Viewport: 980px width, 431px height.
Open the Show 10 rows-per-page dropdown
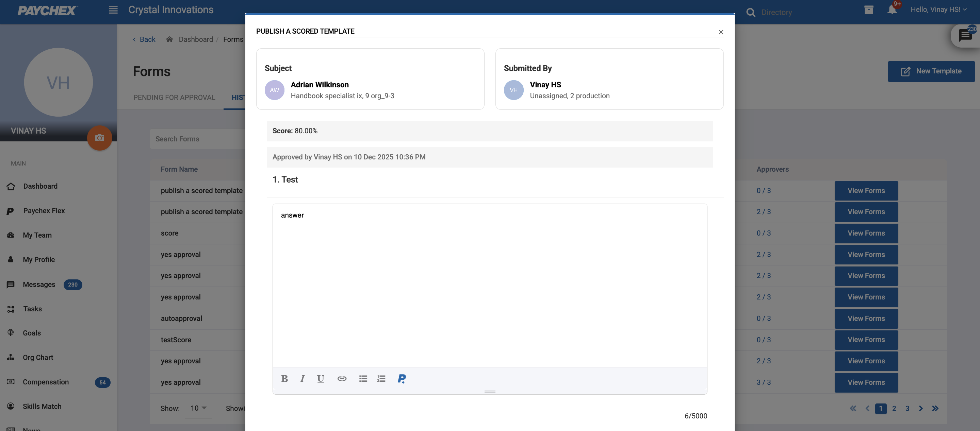coord(198,408)
